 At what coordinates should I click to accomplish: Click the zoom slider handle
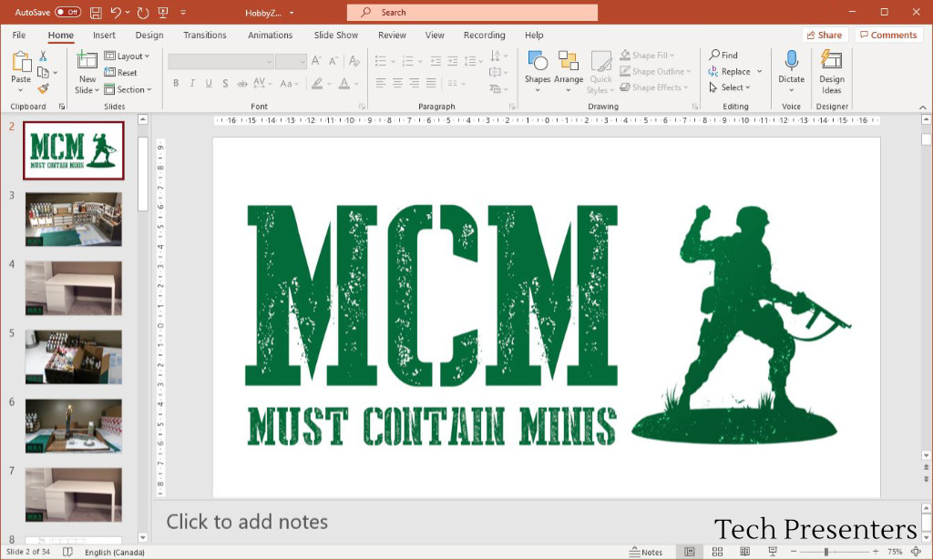[825, 552]
